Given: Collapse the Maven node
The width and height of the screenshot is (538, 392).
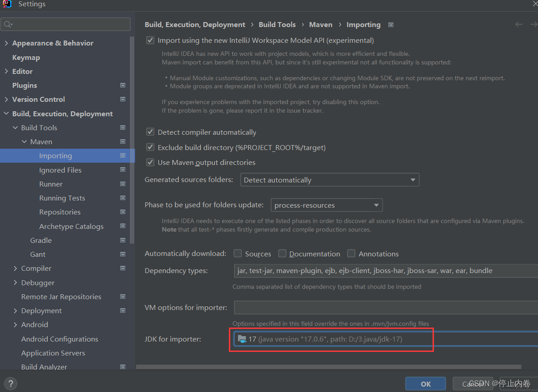Looking at the screenshot, I should [x=24, y=141].
